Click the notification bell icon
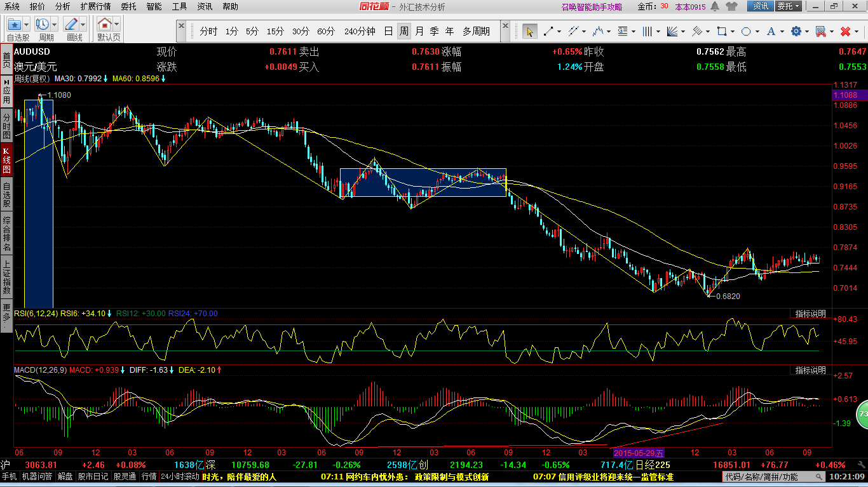The height and width of the screenshot is (487, 868). coord(715,6)
